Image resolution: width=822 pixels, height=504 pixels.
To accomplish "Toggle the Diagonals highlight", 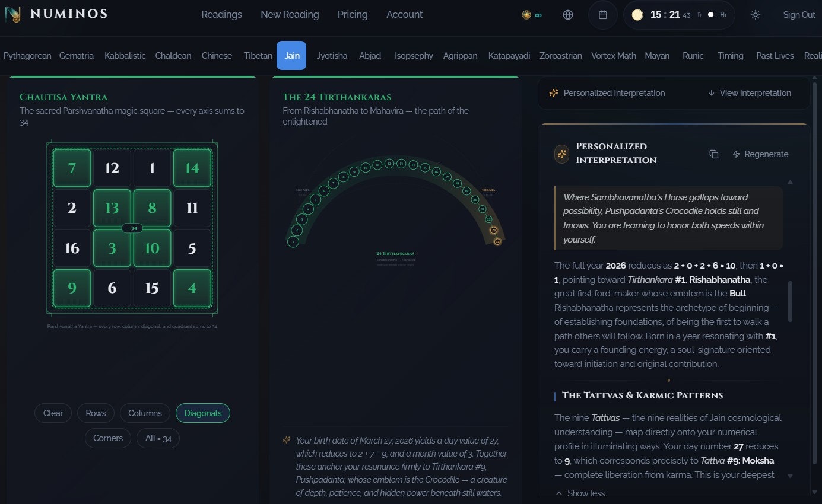I will point(203,413).
